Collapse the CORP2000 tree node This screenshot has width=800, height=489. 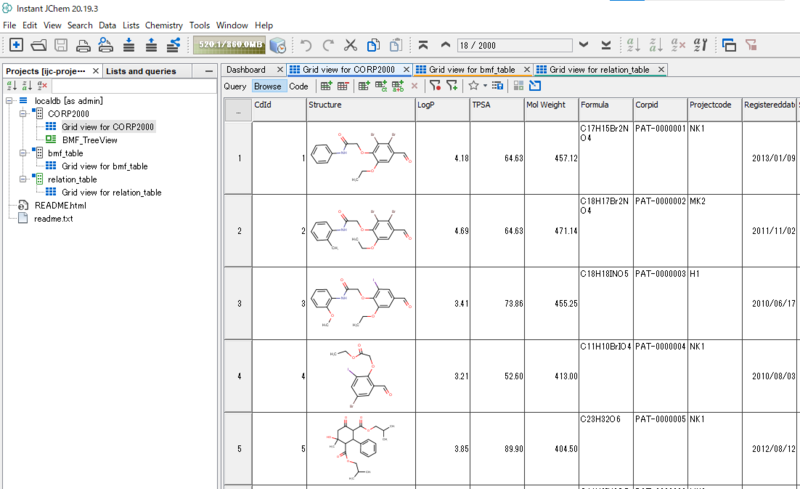[22, 114]
